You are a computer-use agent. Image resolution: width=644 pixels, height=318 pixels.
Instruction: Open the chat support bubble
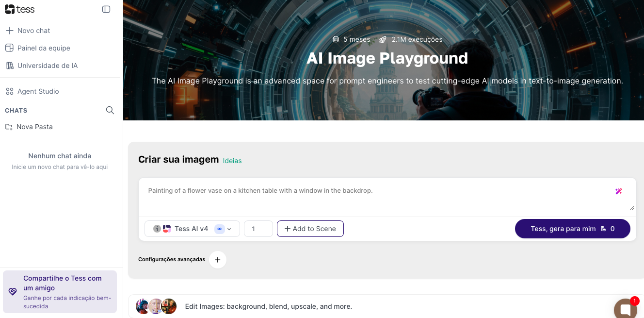(625, 309)
